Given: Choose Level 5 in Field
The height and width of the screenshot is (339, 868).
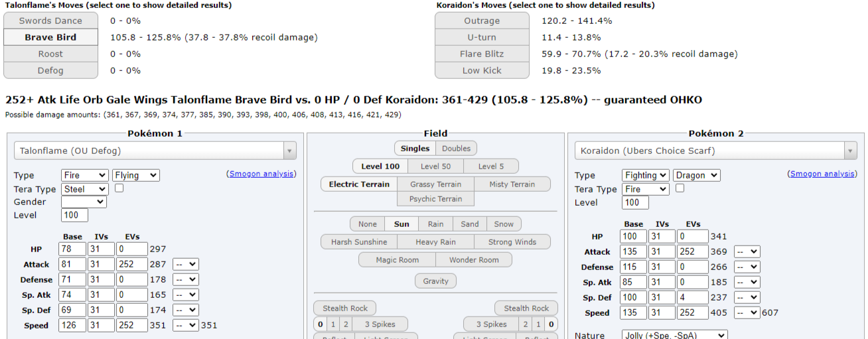Looking at the screenshot, I should pyautogui.click(x=491, y=166).
